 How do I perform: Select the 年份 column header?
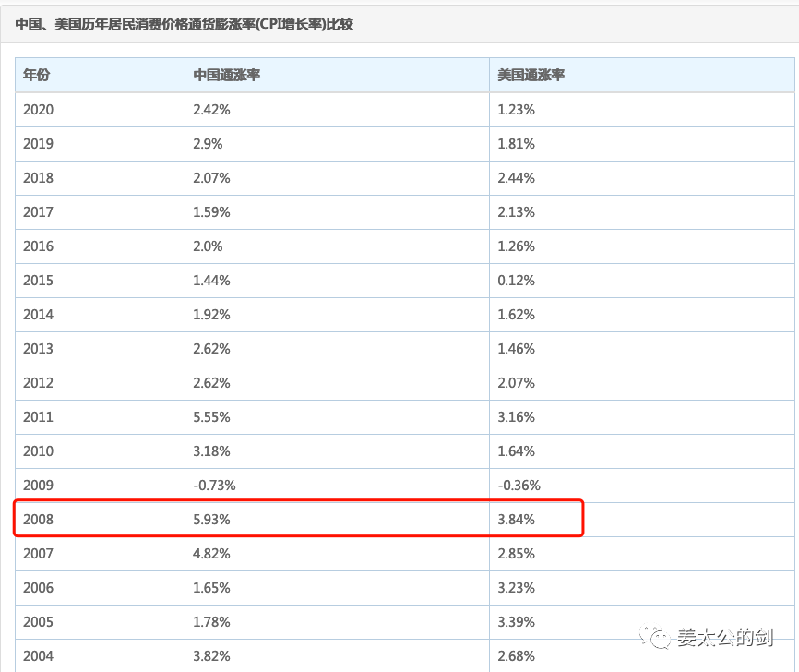coord(36,75)
